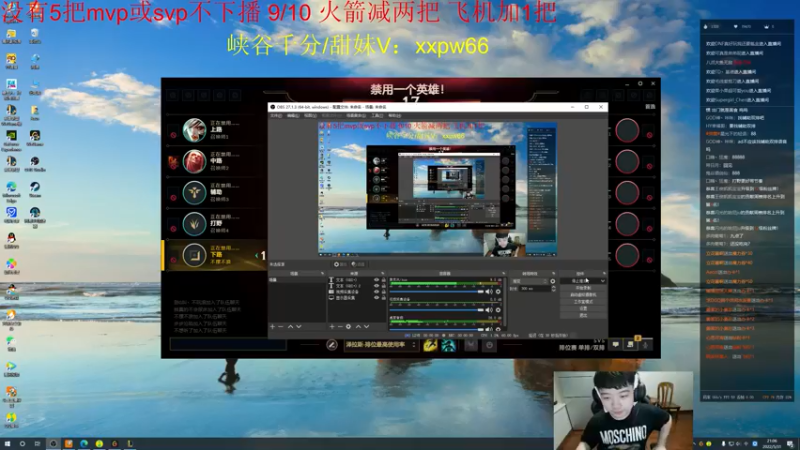Change the Flash summoner spell

click(x=430, y=345)
